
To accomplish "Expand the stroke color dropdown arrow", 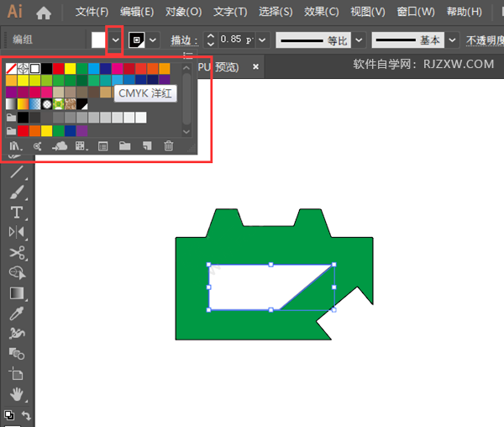I will (x=153, y=40).
